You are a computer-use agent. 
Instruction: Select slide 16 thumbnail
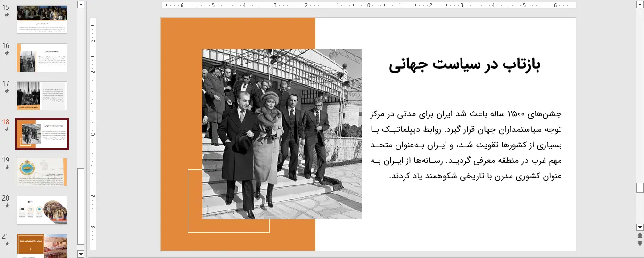42,57
